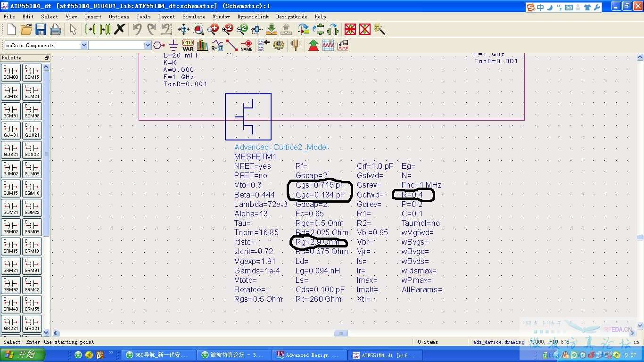The width and height of the screenshot is (644, 362).
Task: Open the Insert menu
Action: pyautogui.click(x=93, y=16)
